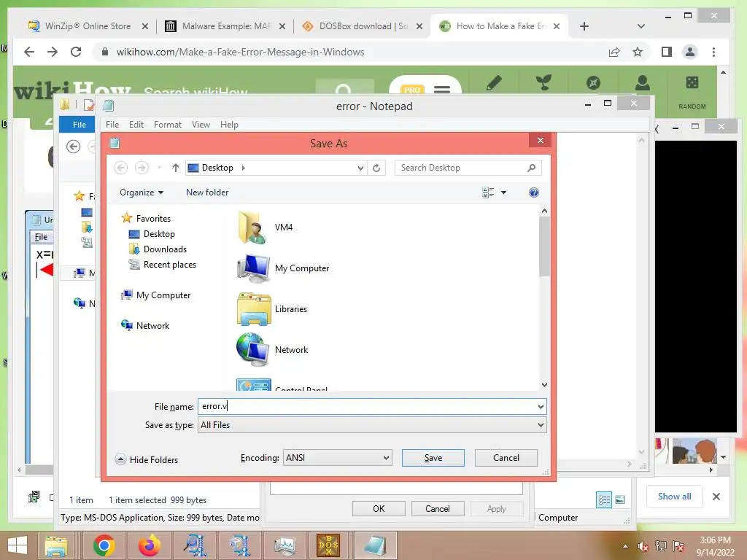
Task: Open Chrome three-dot menu
Action: click(x=713, y=52)
